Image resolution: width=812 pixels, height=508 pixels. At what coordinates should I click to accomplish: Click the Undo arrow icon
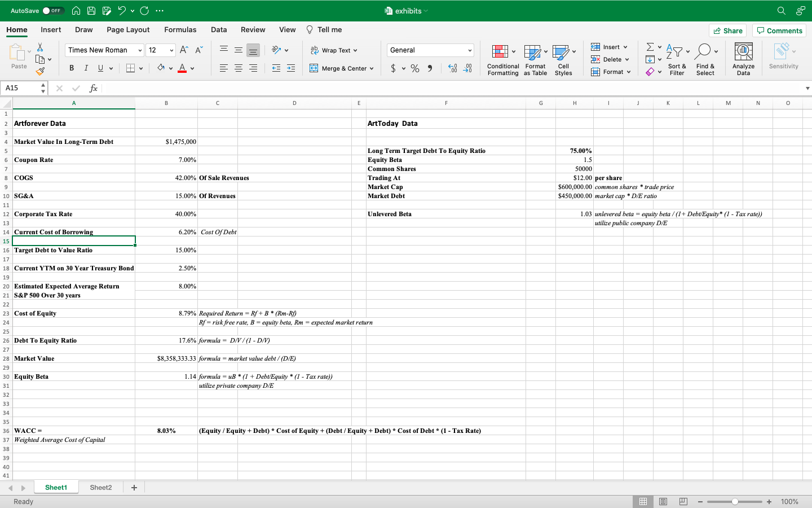coord(121,11)
